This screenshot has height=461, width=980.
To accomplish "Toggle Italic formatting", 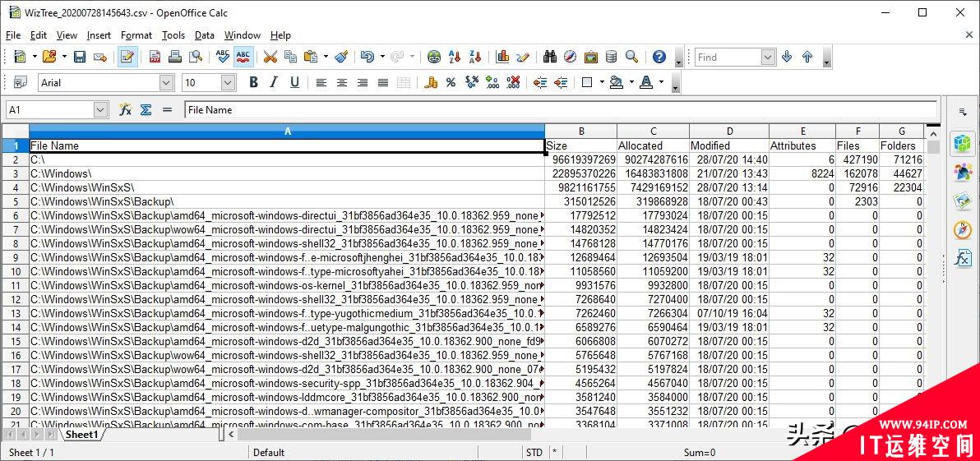I will click(273, 82).
